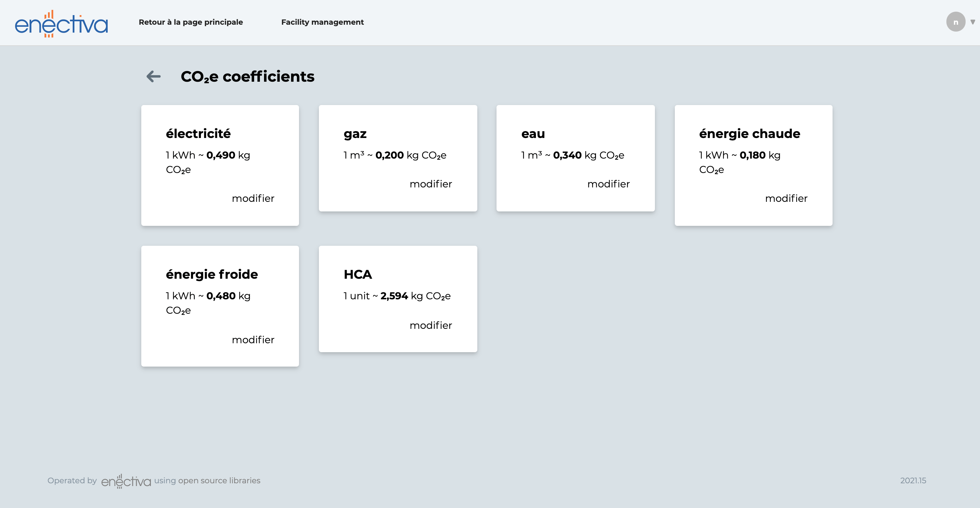Go to Retour à la page principale
This screenshot has height=508, width=980.
191,22
